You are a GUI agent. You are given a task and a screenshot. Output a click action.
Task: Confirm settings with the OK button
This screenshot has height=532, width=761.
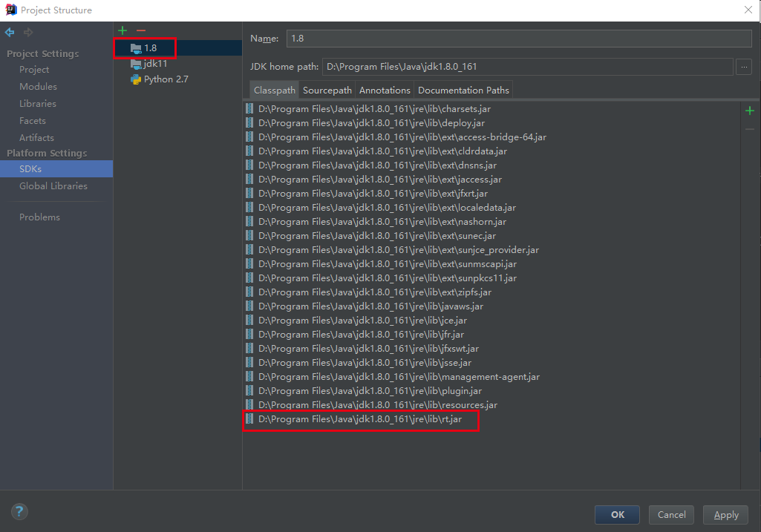(x=616, y=514)
